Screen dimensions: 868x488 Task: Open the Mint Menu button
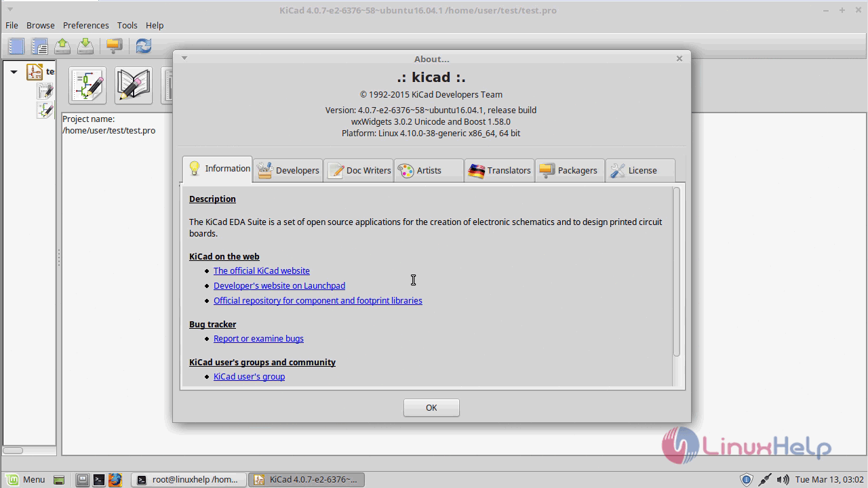click(x=25, y=479)
